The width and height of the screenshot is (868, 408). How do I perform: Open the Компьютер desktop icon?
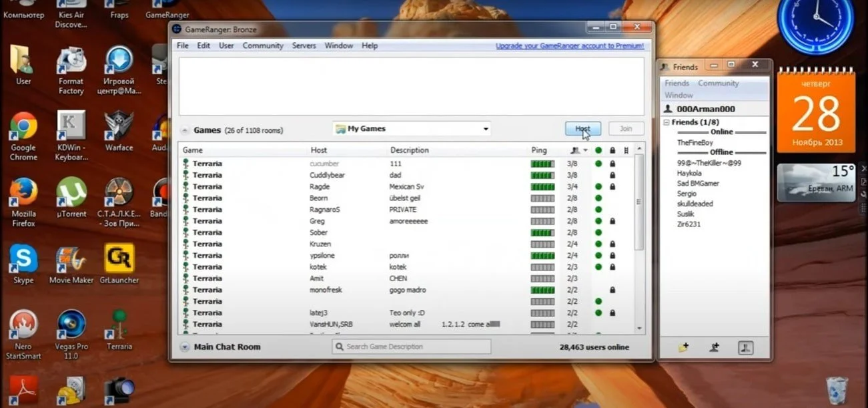click(x=23, y=10)
